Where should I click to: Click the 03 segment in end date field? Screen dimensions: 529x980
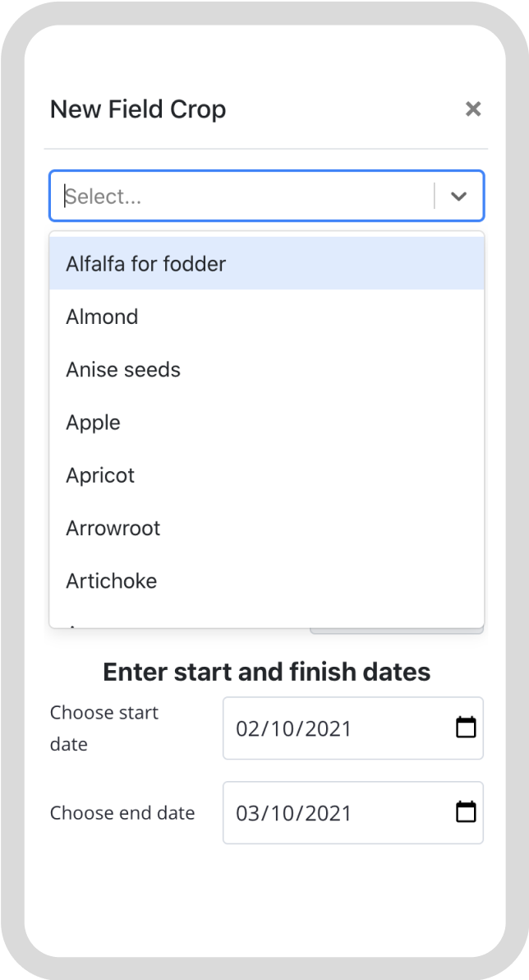(247, 813)
